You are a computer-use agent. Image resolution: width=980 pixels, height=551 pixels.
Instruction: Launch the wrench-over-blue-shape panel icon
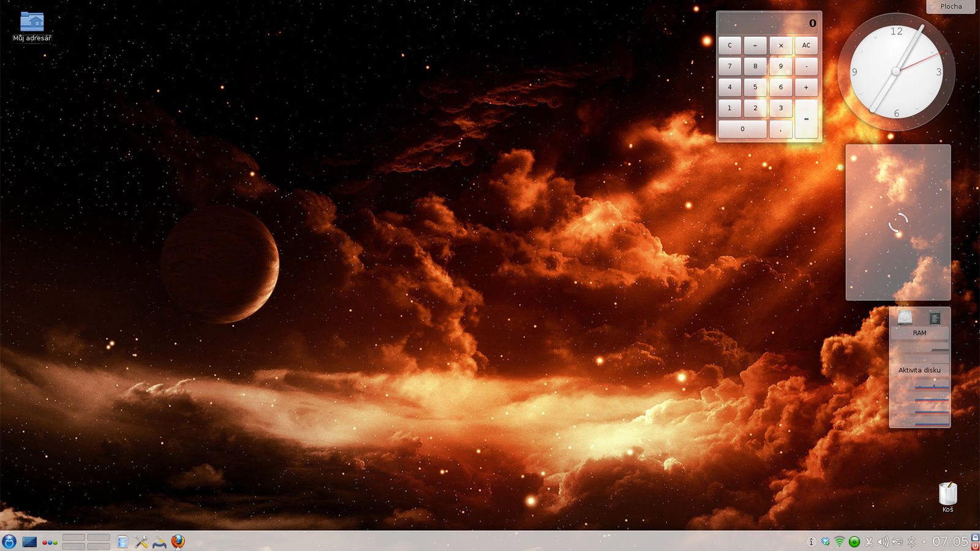point(159,542)
